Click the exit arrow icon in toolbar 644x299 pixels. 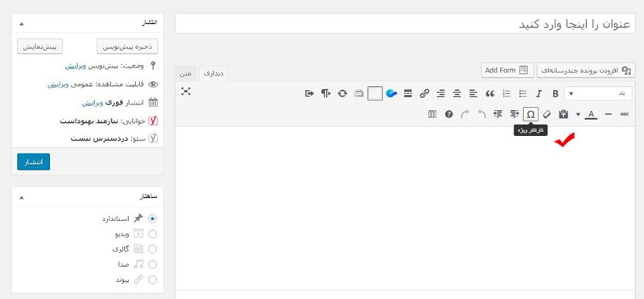coord(309,94)
